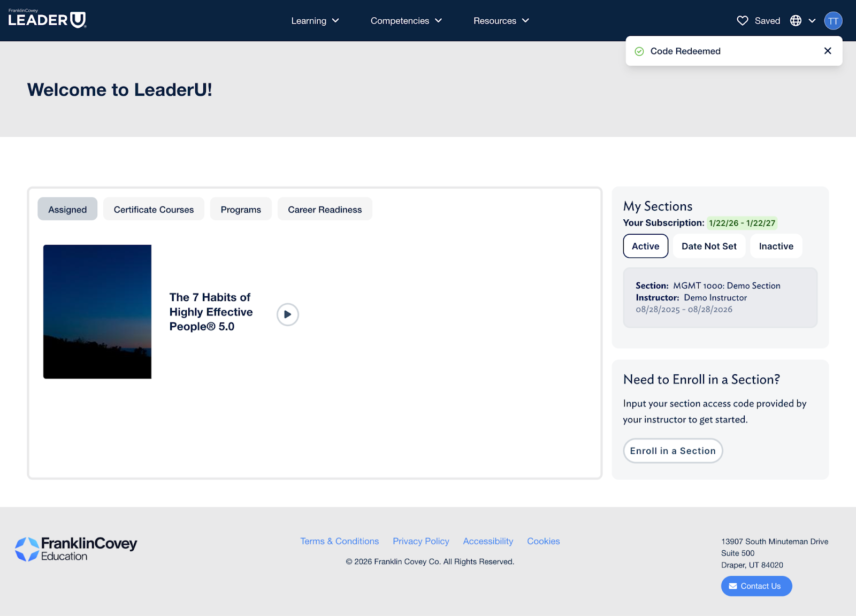
Task: Play The 7 Habits course
Action: click(x=287, y=314)
